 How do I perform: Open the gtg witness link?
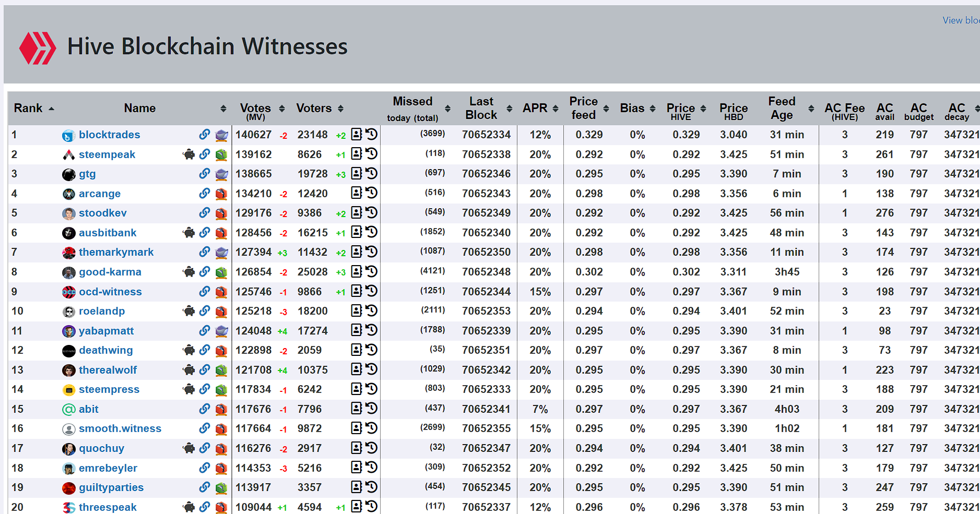pyautogui.click(x=87, y=174)
